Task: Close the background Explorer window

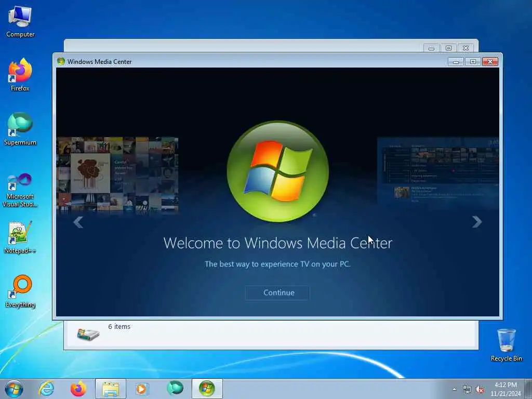Action: tap(465, 48)
